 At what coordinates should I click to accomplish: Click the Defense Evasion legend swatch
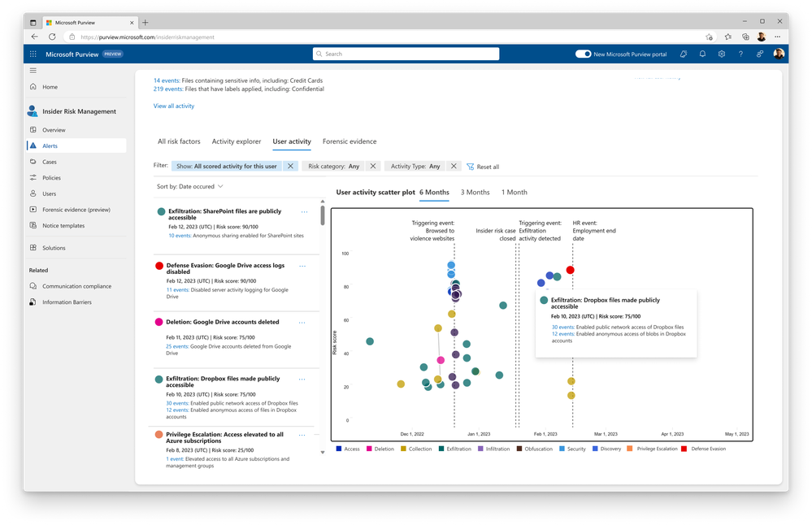coord(684,449)
